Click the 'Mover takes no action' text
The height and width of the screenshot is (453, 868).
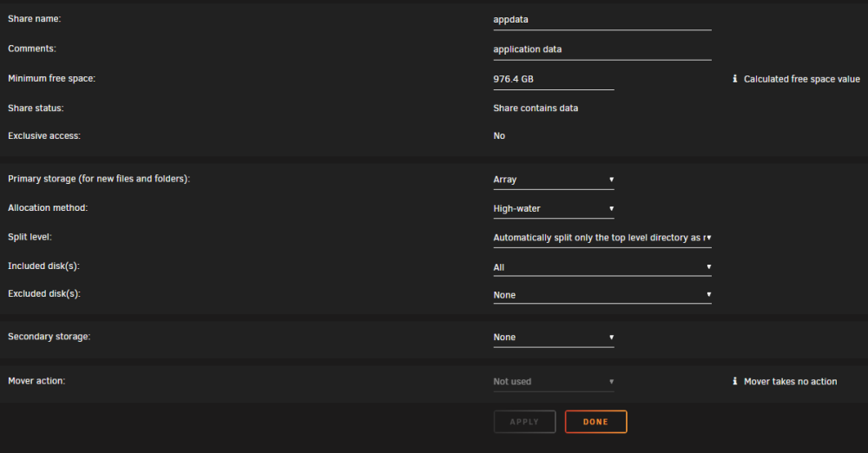click(x=790, y=382)
